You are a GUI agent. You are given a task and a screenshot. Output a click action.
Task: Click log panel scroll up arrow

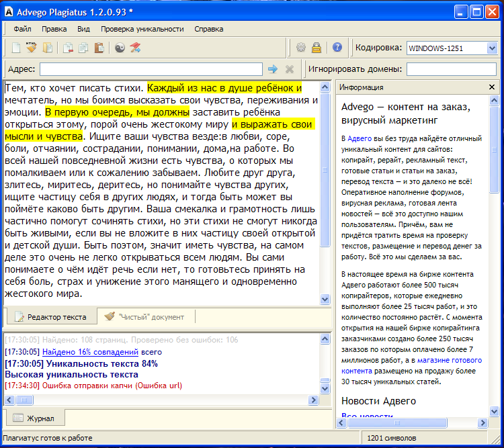(x=325, y=339)
